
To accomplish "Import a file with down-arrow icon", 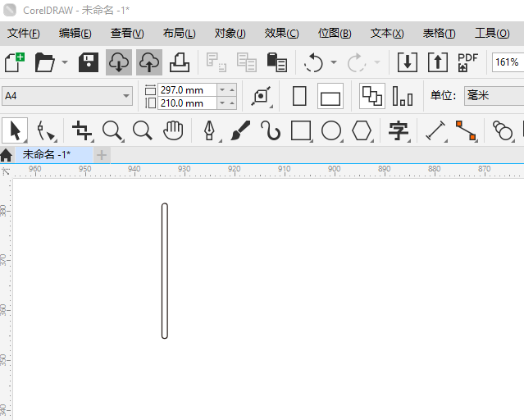I will [x=408, y=62].
